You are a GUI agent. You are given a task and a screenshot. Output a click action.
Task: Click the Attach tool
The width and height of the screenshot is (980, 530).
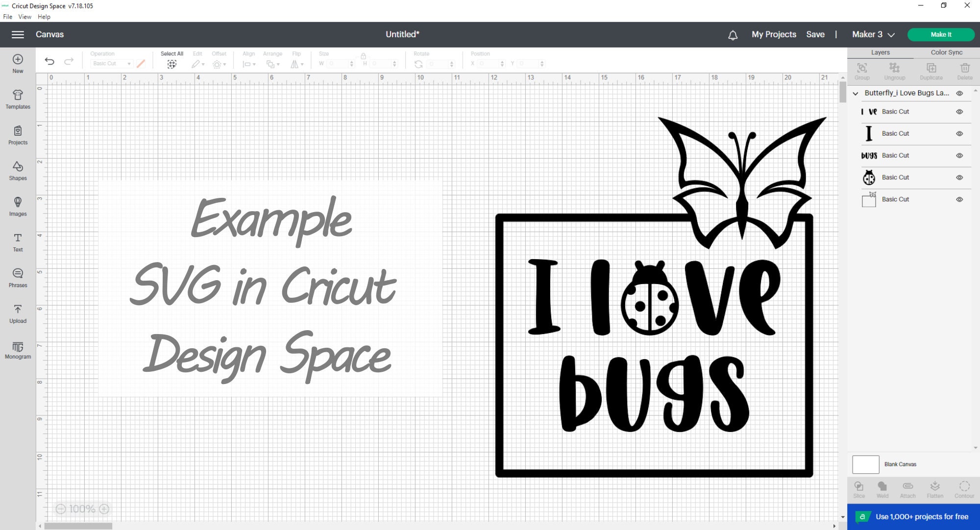coord(907,489)
